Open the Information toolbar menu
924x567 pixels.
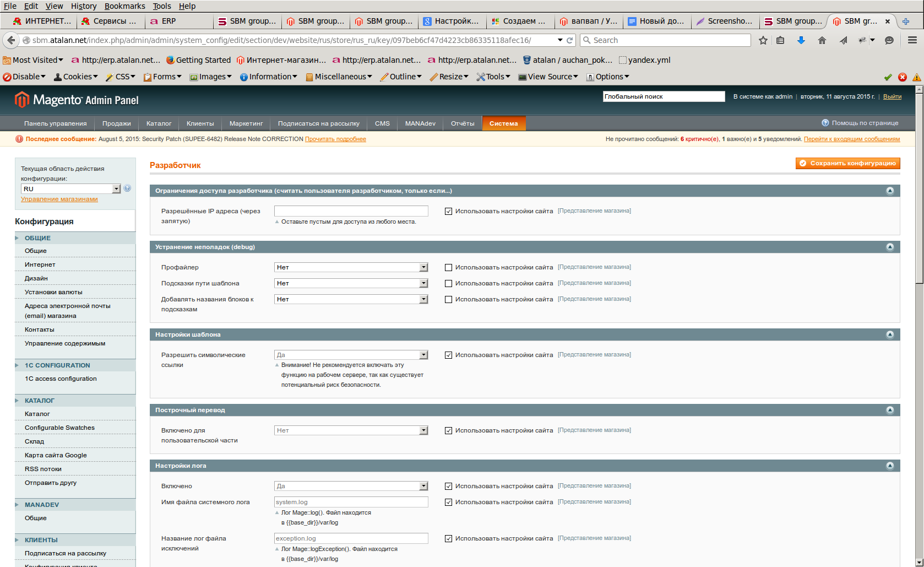pyautogui.click(x=269, y=77)
